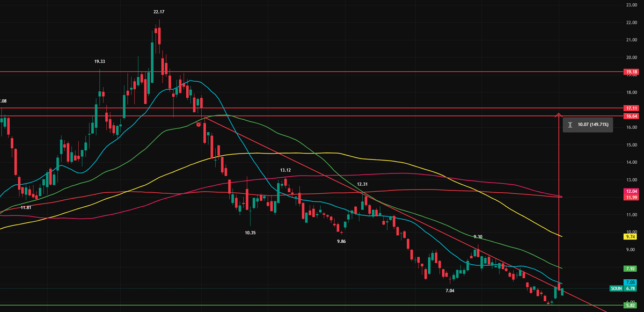Click the 12.04 pink moving average tag
The image size is (644, 312).
click(631, 191)
